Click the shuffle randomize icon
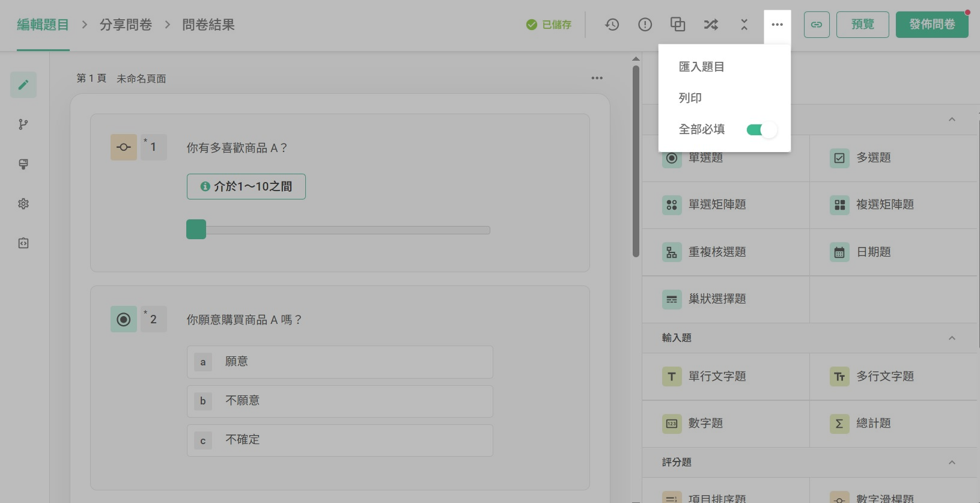This screenshot has height=503, width=980. [x=711, y=25]
